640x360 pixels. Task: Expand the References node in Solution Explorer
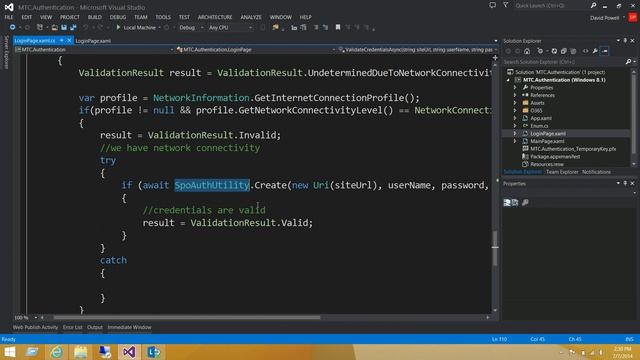coord(515,95)
